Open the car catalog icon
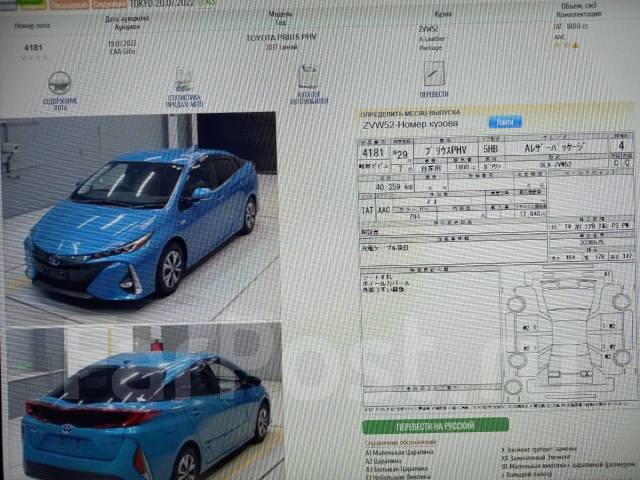The width and height of the screenshot is (640, 480). 308,77
